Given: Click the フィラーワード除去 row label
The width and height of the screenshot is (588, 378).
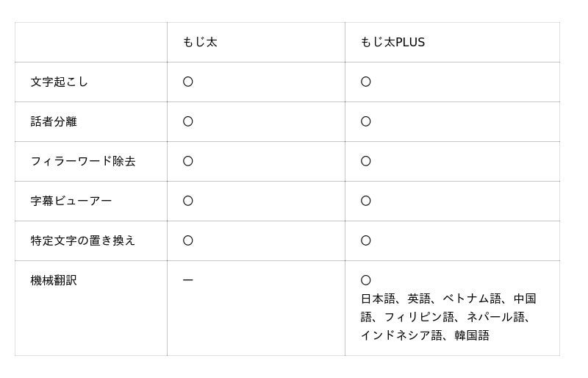Looking at the screenshot, I should [x=83, y=162].
